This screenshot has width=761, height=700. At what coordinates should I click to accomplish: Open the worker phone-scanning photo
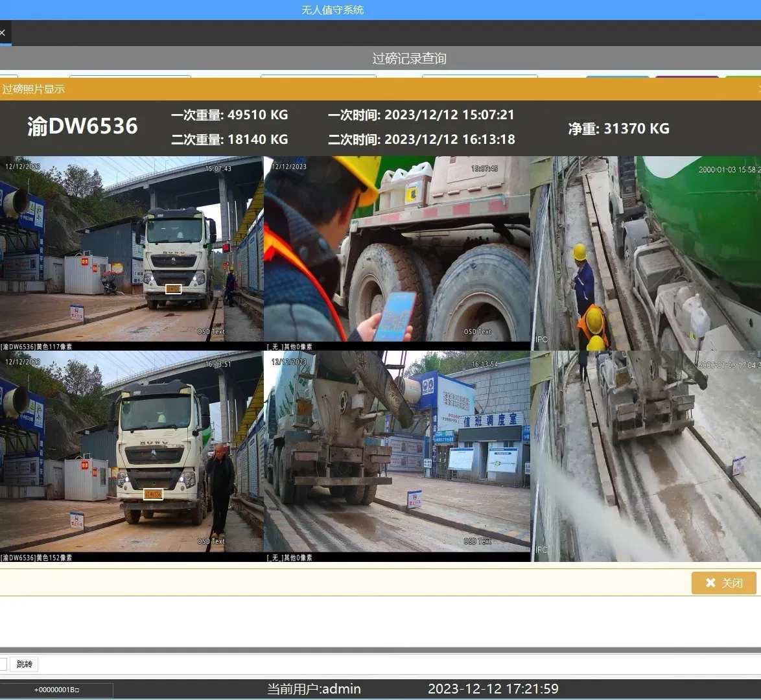397,248
